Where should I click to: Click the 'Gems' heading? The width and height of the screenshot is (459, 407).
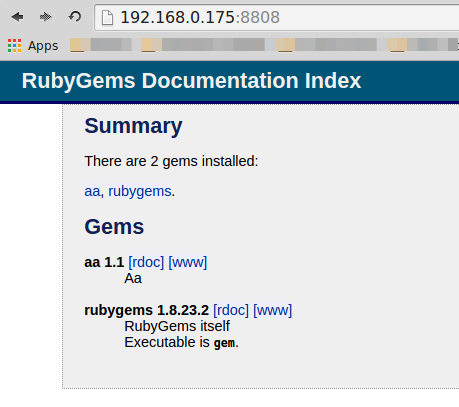(x=114, y=227)
